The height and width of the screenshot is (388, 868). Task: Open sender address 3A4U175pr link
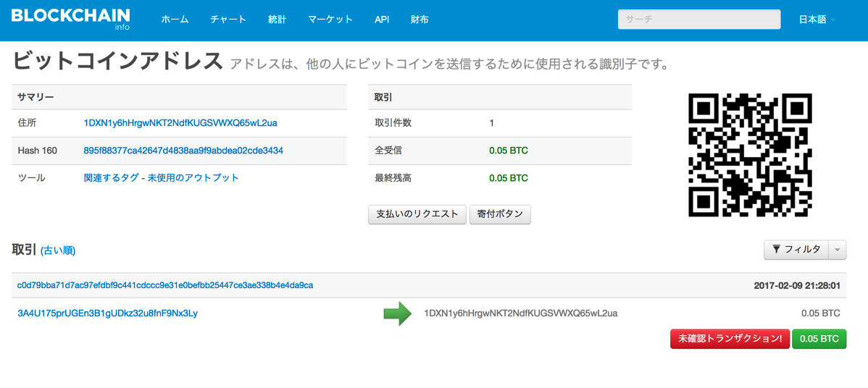[107, 313]
